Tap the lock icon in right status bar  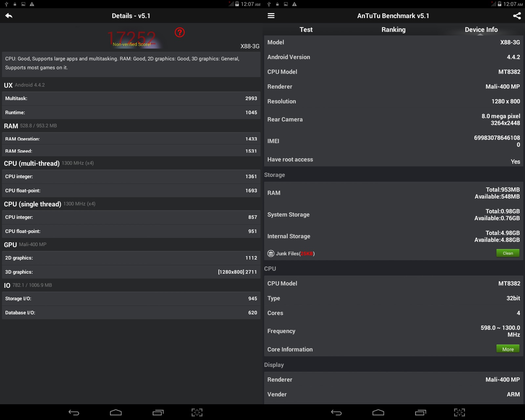tap(277, 4)
